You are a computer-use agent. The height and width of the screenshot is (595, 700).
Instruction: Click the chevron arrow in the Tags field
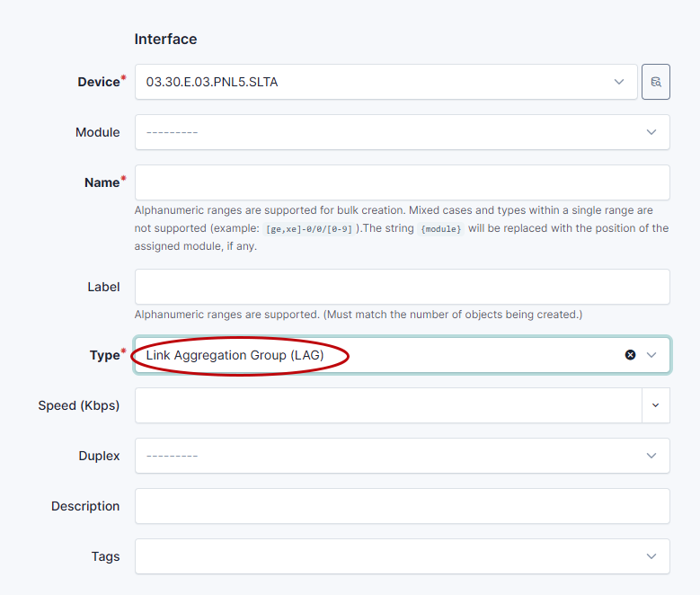pyautogui.click(x=651, y=556)
